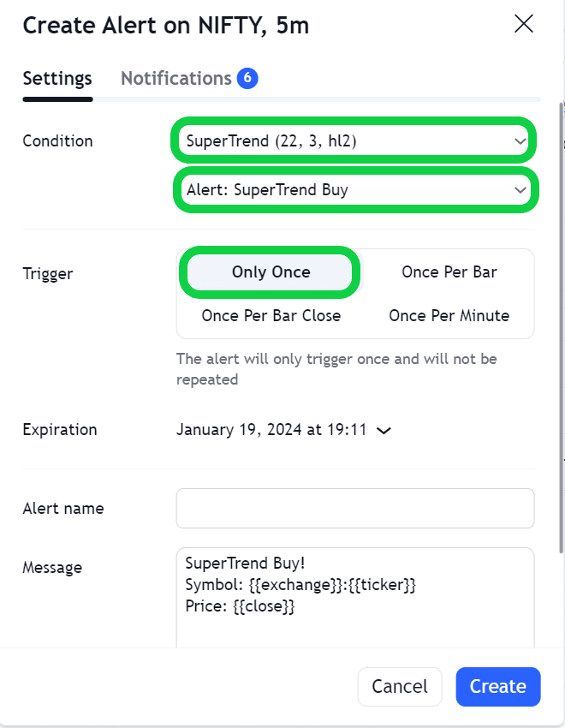Choose the Once Per Bar Close trigger
Image resolution: width=565 pixels, height=728 pixels.
coord(271,316)
